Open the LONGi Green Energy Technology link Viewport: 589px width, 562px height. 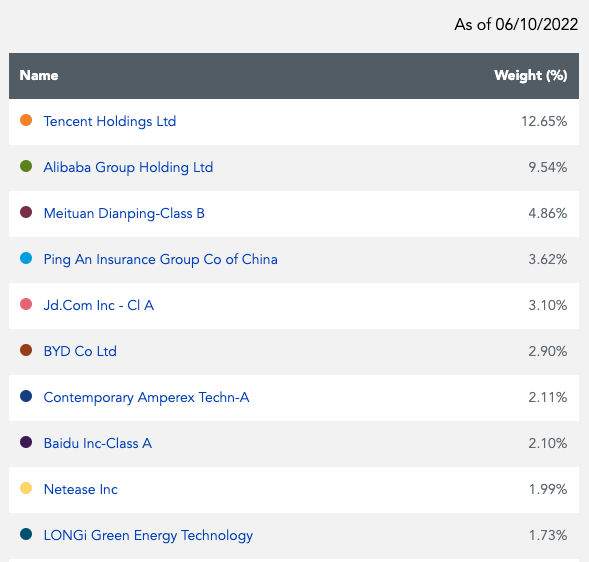pos(148,536)
